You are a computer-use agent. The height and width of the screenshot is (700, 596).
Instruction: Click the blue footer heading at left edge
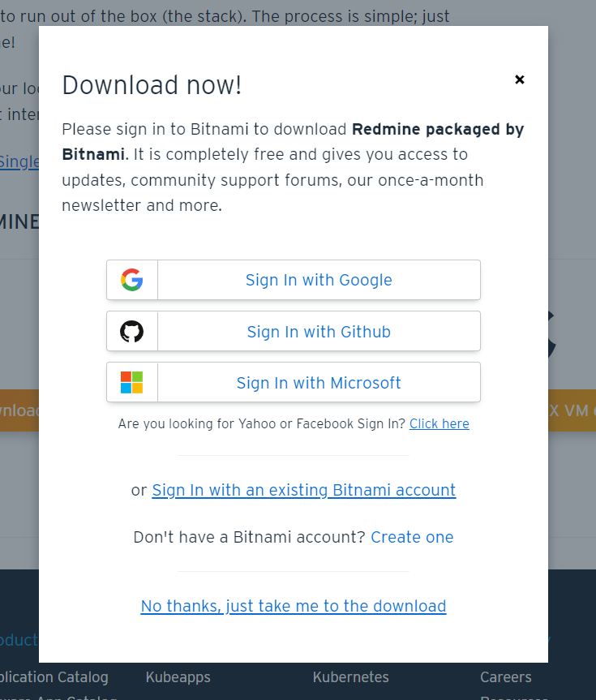tap(19, 640)
